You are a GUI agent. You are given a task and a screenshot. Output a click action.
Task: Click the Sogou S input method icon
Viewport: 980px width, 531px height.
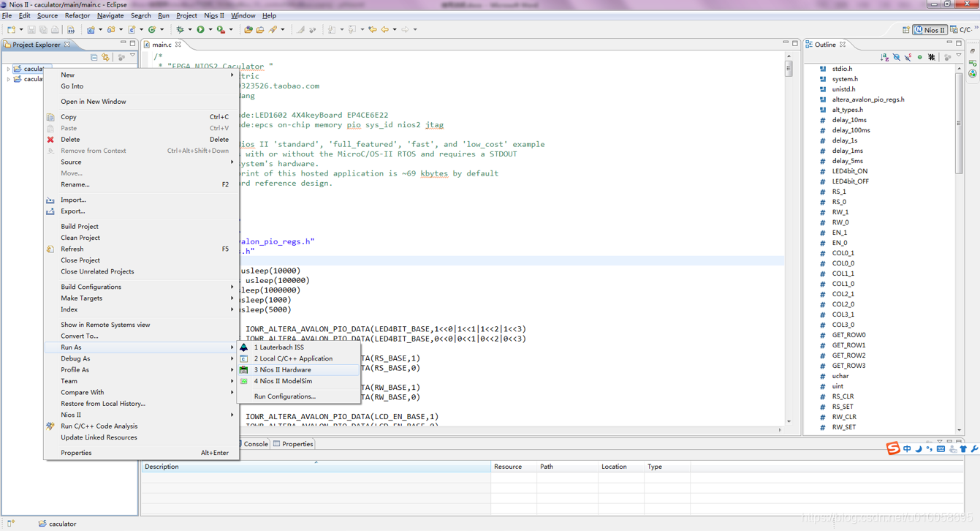click(892, 448)
